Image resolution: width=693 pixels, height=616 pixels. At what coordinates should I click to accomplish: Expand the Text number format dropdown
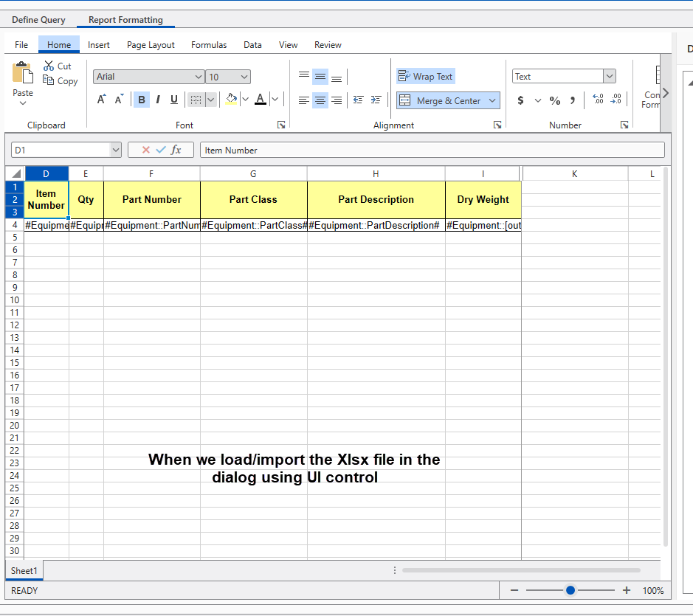(609, 76)
